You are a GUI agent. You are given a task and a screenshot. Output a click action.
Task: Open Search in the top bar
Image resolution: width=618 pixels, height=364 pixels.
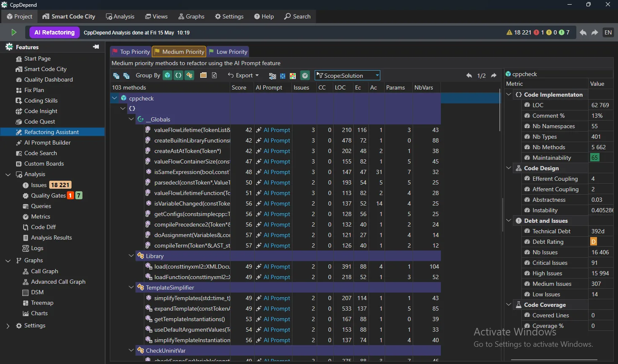[x=297, y=16]
